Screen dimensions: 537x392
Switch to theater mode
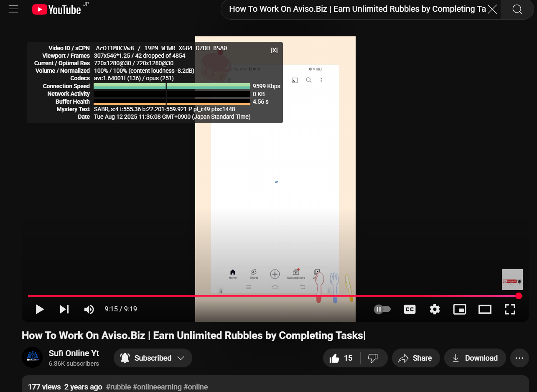point(485,309)
